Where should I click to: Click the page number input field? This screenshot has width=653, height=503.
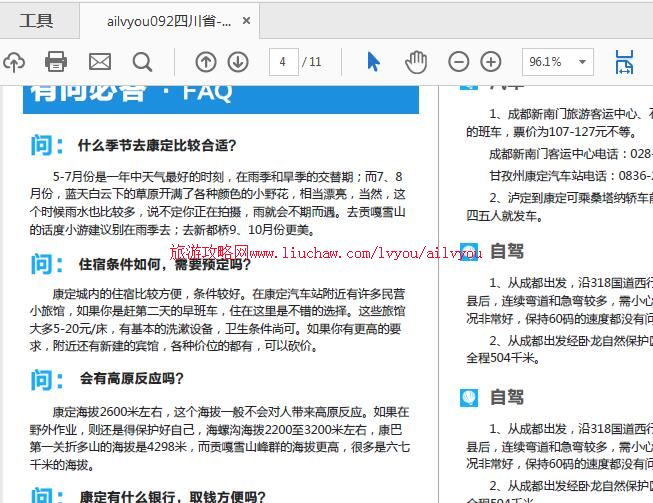click(283, 62)
